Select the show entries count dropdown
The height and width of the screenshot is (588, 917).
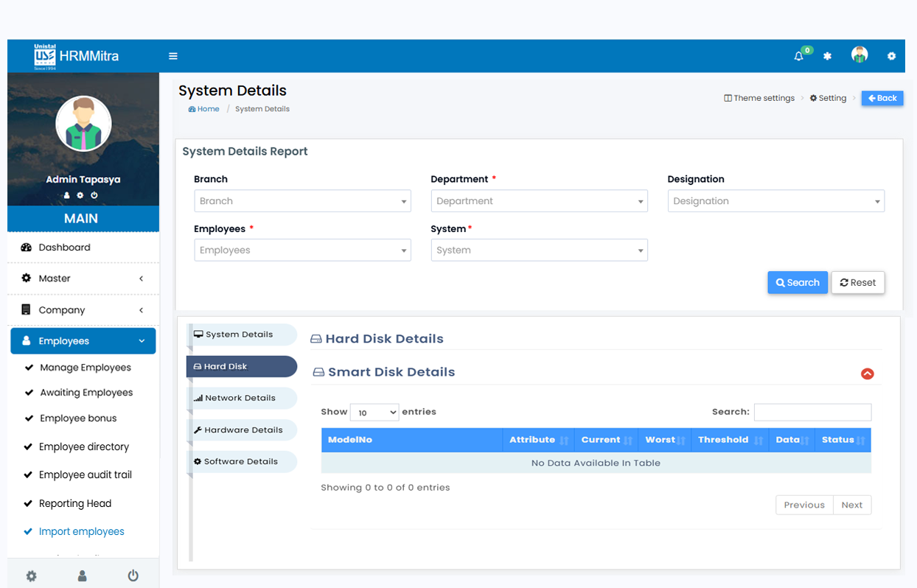(374, 413)
